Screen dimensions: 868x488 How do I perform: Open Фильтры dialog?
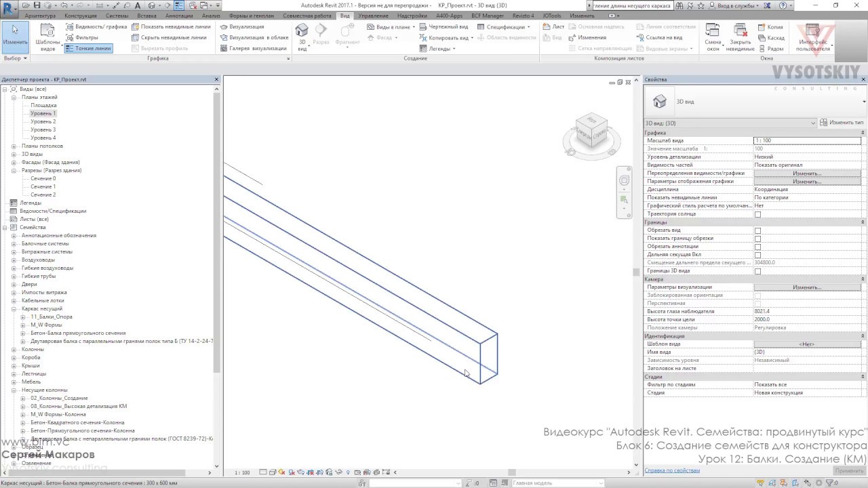click(x=81, y=38)
